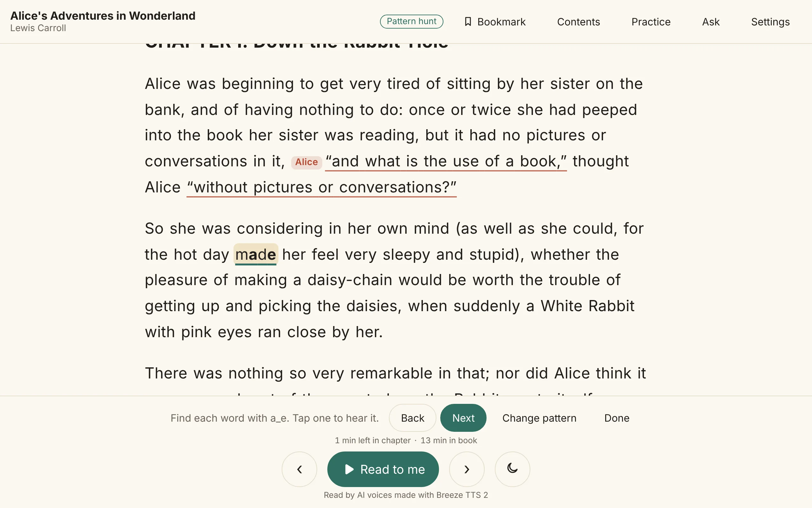Viewport: 812px width, 508px height.
Task: Go to next page arrow
Action: click(467, 469)
